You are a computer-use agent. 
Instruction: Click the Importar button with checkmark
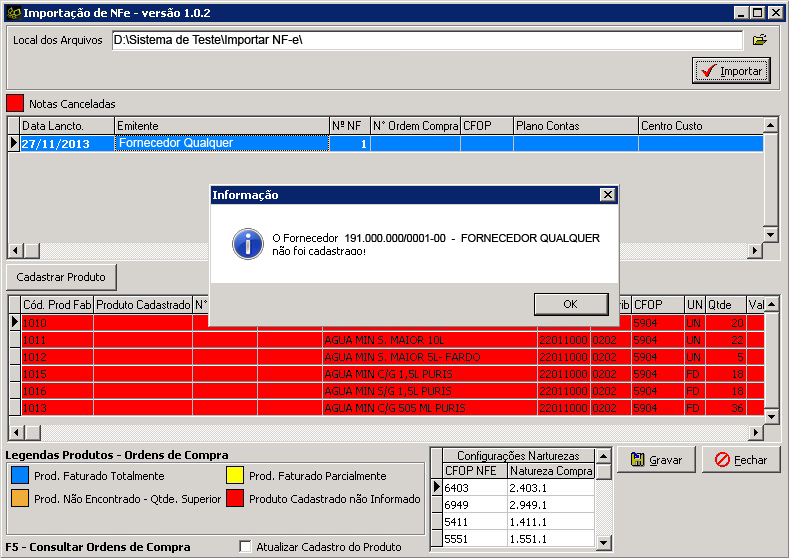click(731, 71)
